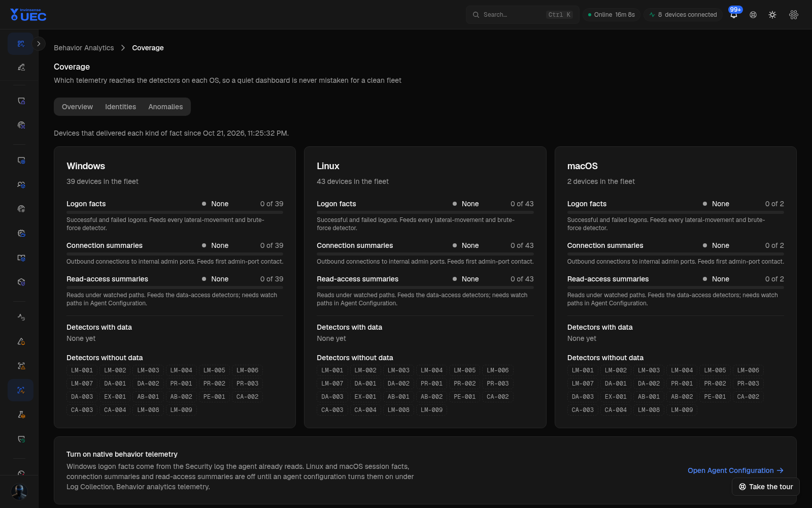Click the LM-001 chip in Windows card
The height and width of the screenshot is (508, 812).
coord(82,370)
